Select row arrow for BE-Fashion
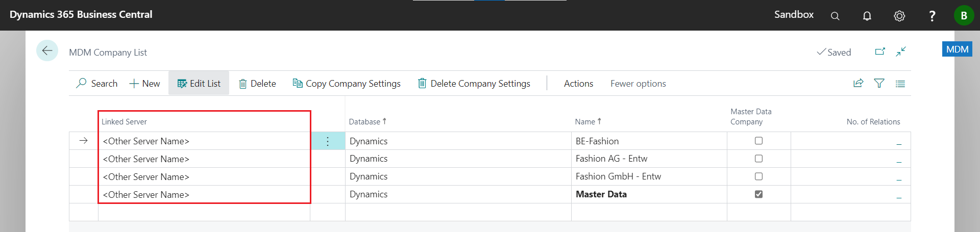The height and width of the screenshot is (232, 980). click(x=84, y=141)
